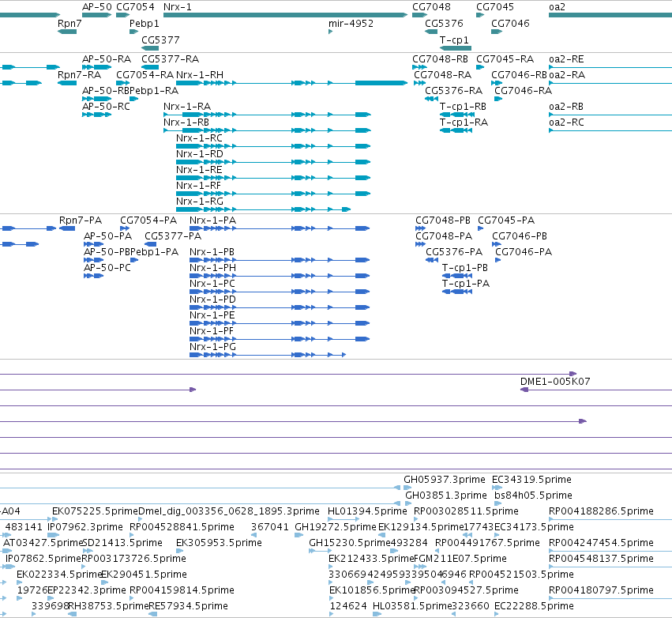Click the CG7045 gene label

point(495,7)
